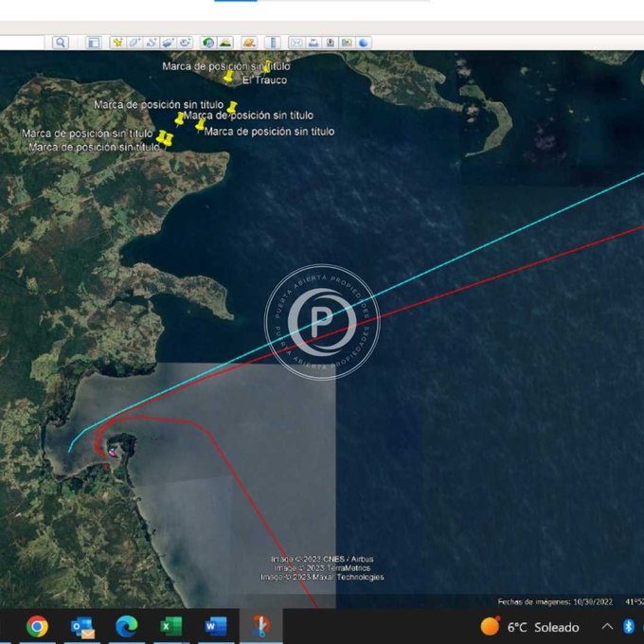Open Google Chrome from the taskbar
The width and height of the screenshot is (644, 644).
[37, 626]
